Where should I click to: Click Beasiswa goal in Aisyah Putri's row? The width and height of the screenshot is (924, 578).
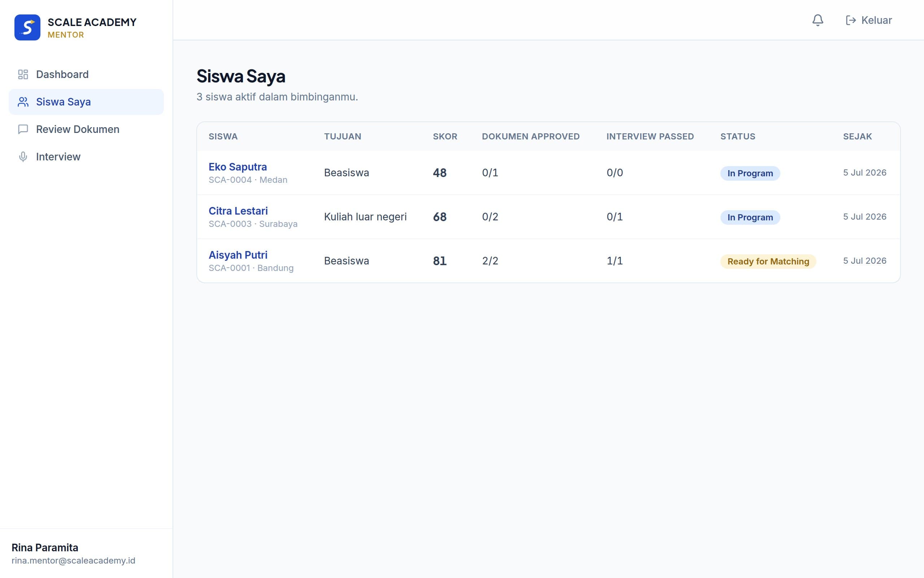point(346,261)
